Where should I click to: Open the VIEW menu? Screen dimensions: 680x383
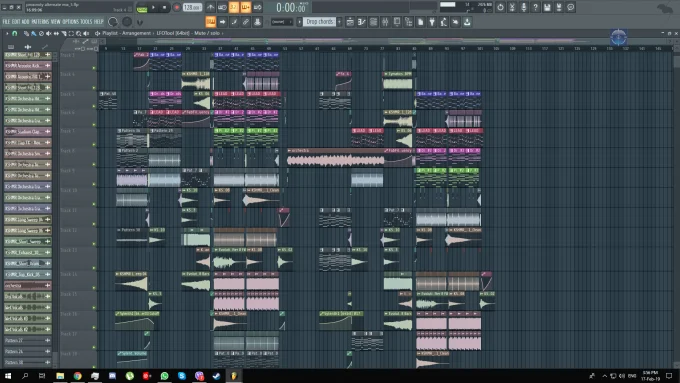pyautogui.click(x=56, y=22)
